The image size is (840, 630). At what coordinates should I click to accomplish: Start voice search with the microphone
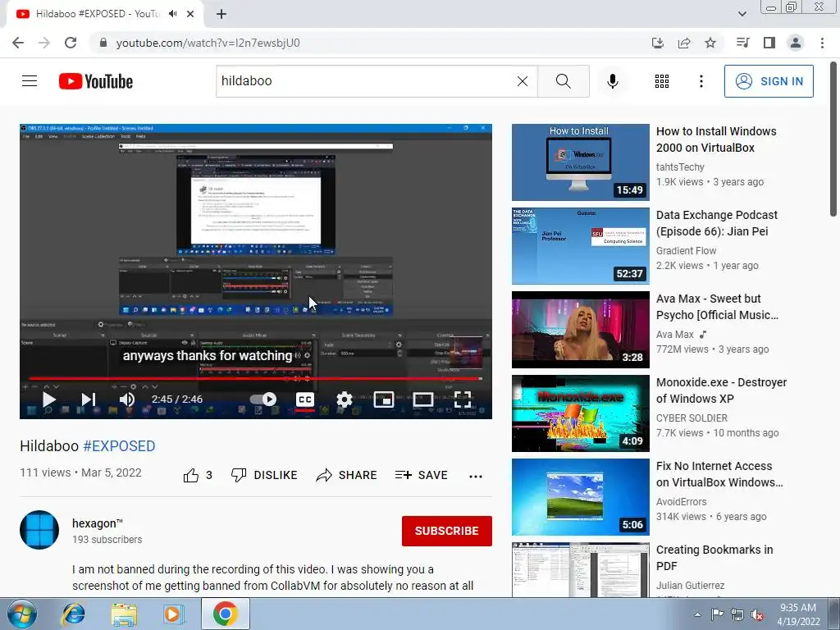[612, 81]
